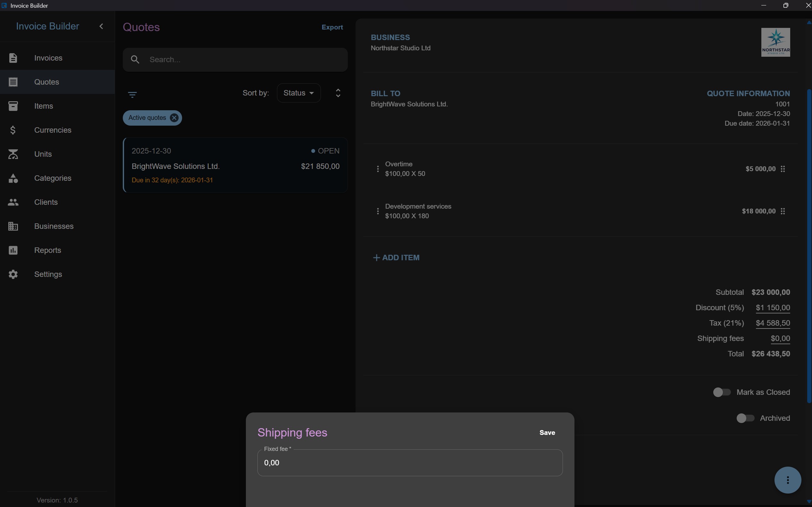Screen dimensions: 812x507
Task: Click the BUSINESS heading
Action: [x=390, y=37]
